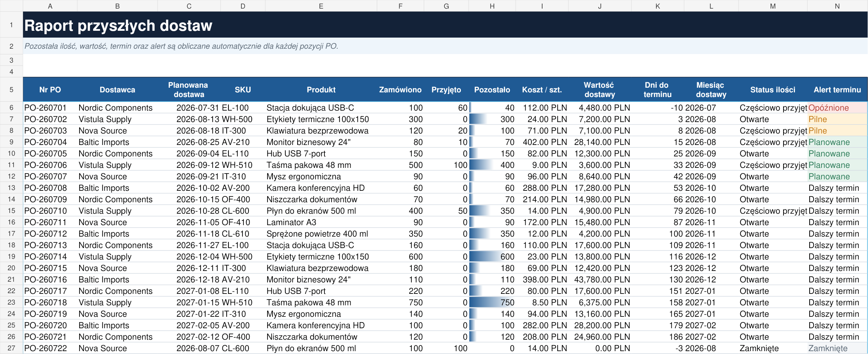Click the 'Status ilości' column heading
The image size is (868, 354).
pyautogui.click(x=773, y=90)
